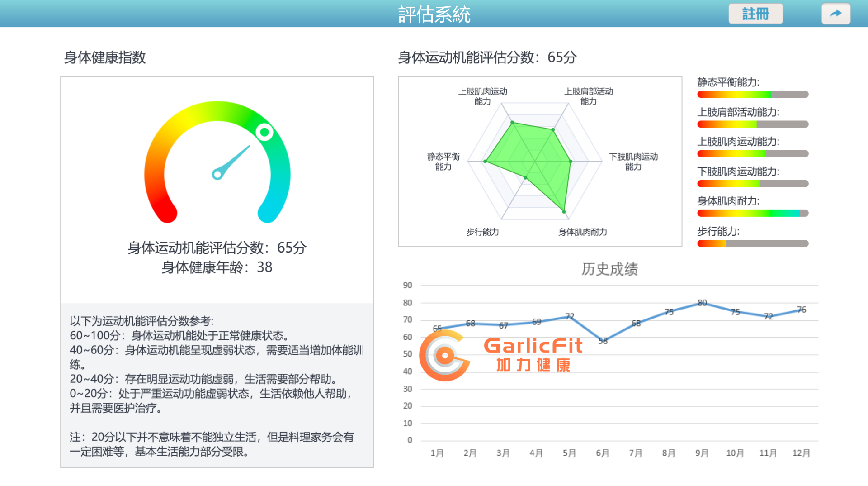
Task: Click the 身体肌肉耐力 radar chart axis label
Action: [582, 232]
